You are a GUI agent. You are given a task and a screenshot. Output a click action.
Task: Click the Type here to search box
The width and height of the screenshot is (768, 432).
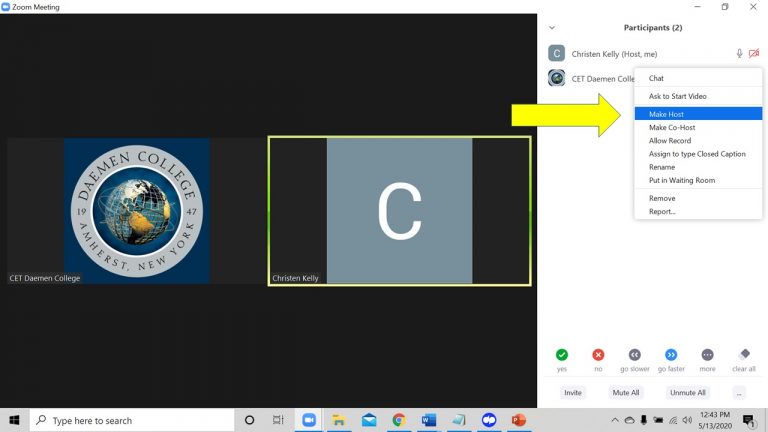(x=132, y=420)
